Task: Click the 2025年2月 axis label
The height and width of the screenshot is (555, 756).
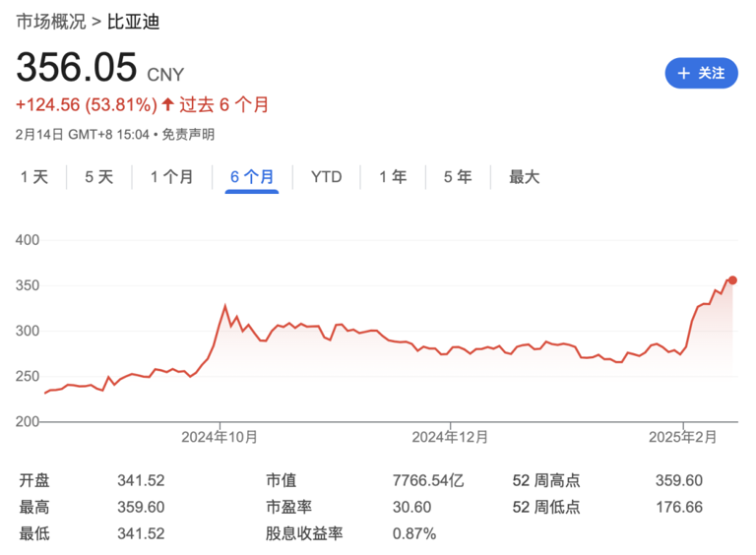Action: (683, 436)
